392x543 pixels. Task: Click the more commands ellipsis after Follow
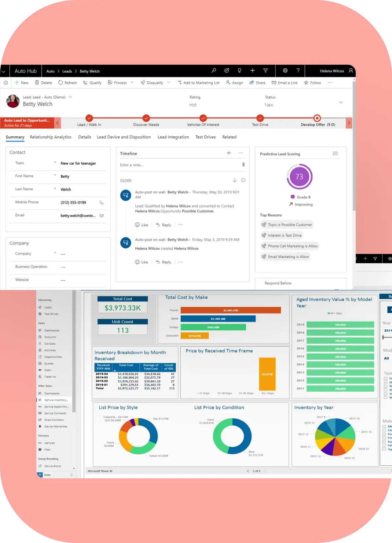pyautogui.click(x=330, y=83)
